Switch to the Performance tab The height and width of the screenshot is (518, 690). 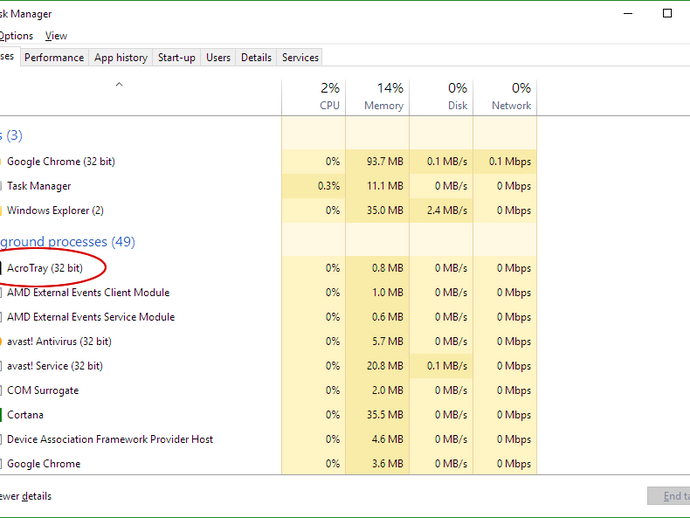(54, 57)
